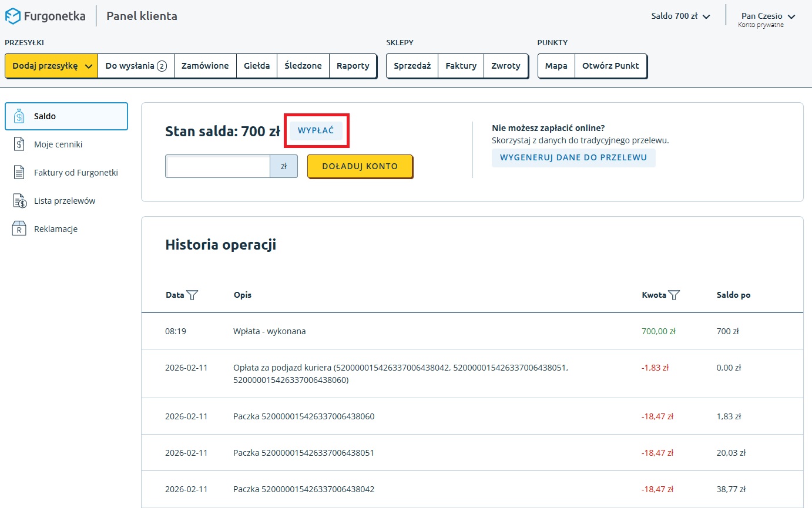The image size is (812, 508).
Task: Click Reklamacje box icon
Action: click(x=19, y=229)
